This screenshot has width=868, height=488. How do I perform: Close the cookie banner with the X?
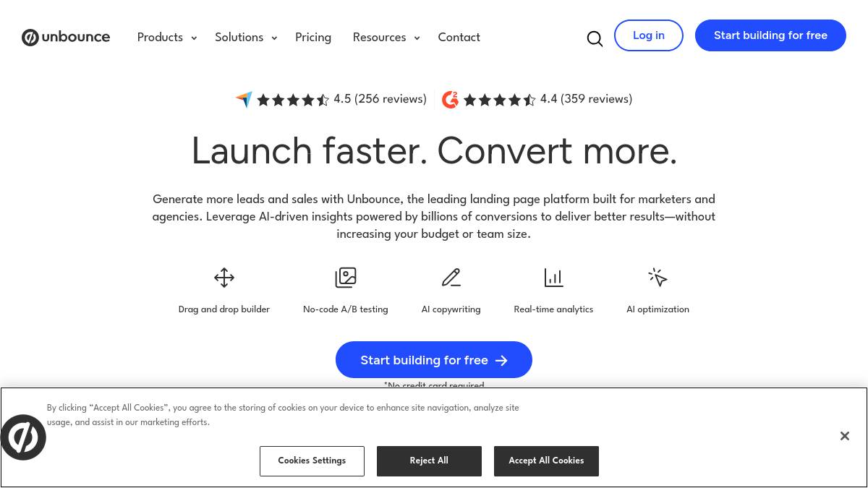[x=845, y=436]
